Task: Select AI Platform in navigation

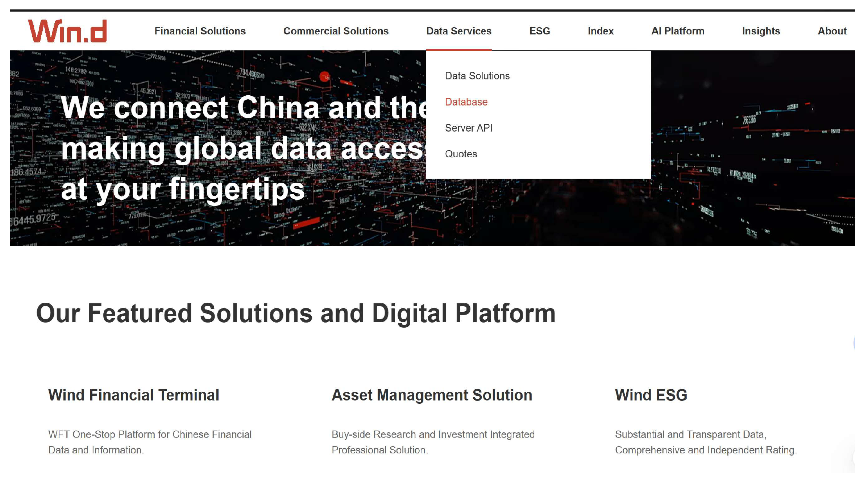Action: click(677, 31)
